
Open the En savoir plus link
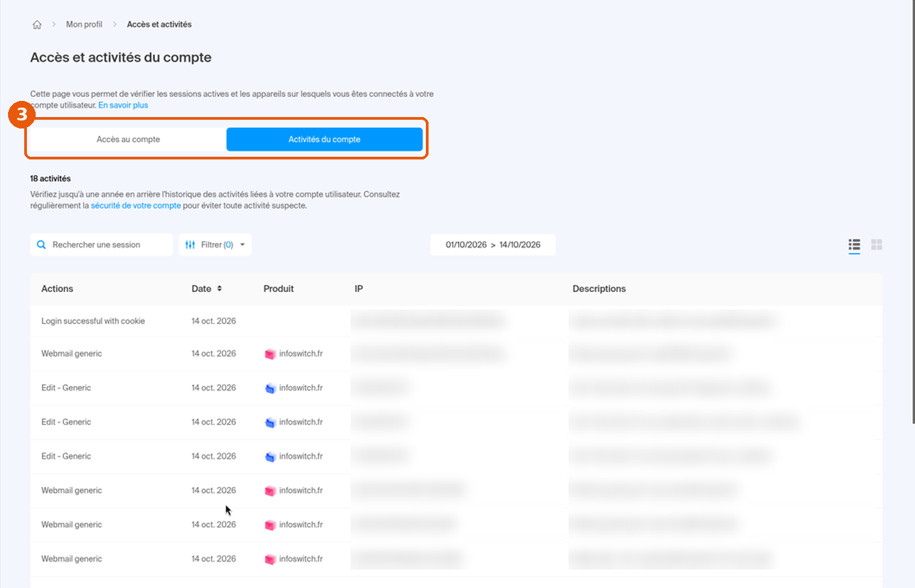(123, 105)
